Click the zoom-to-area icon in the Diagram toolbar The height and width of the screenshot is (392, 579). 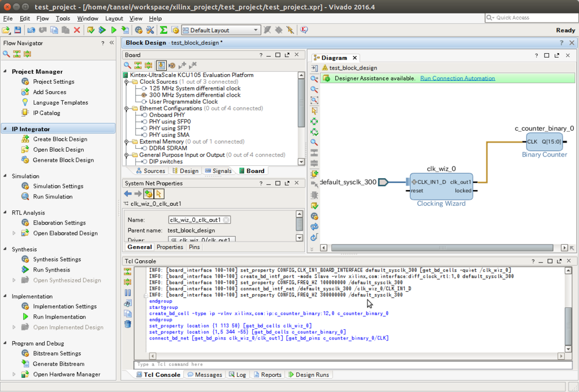coord(314,100)
